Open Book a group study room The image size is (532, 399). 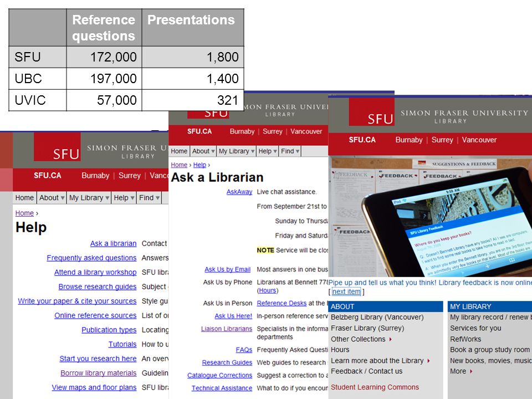[x=489, y=350]
